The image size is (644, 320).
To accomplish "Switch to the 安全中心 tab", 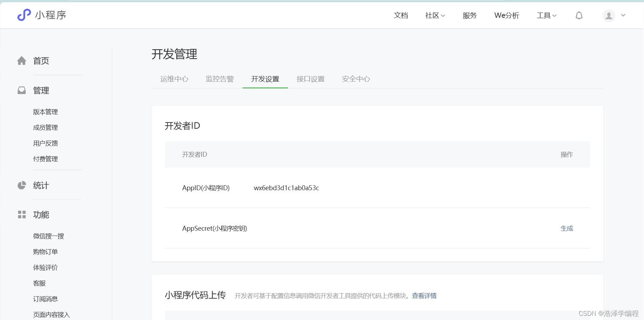I will (x=356, y=79).
